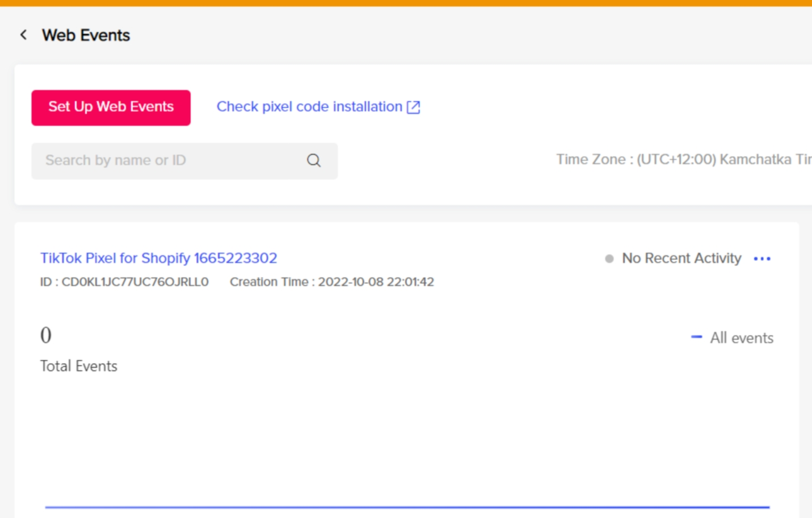Screen dimensions: 812x518
Task: Click the external link icon after pixel code installation
Action: click(x=414, y=107)
